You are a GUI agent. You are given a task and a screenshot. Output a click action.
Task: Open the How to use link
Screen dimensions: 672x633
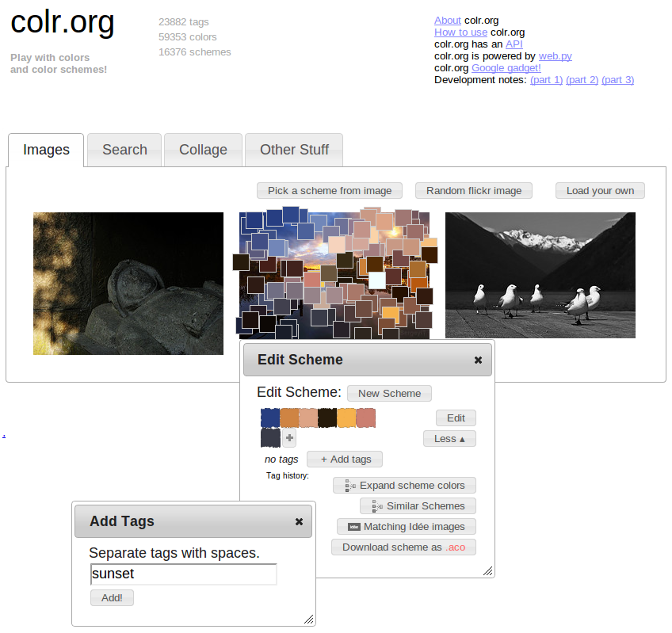[x=460, y=32]
